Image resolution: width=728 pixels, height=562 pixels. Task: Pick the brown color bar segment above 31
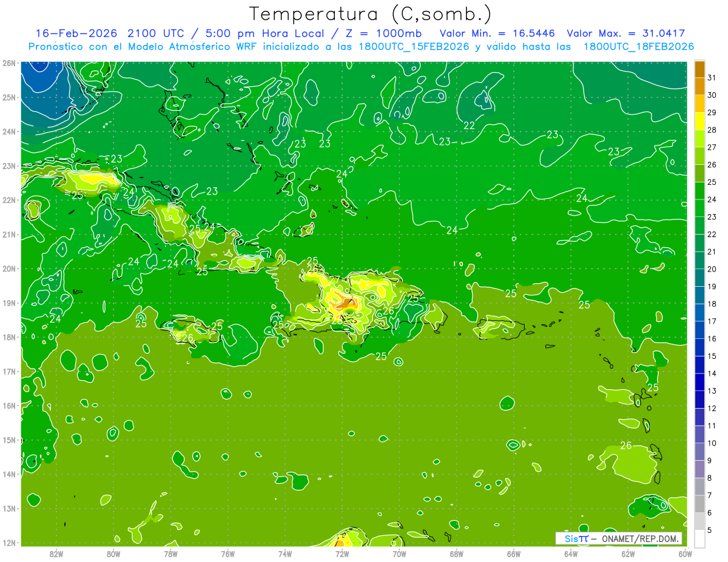pyautogui.click(x=699, y=69)
